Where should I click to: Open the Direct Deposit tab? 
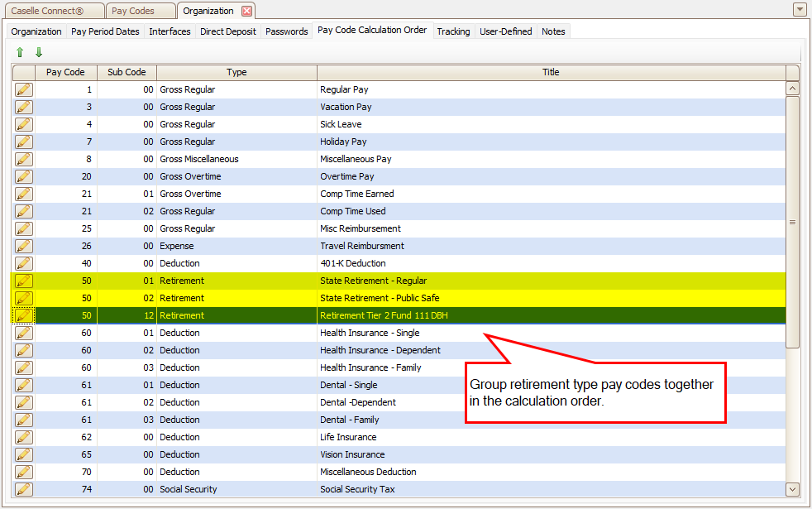(227, 31)
